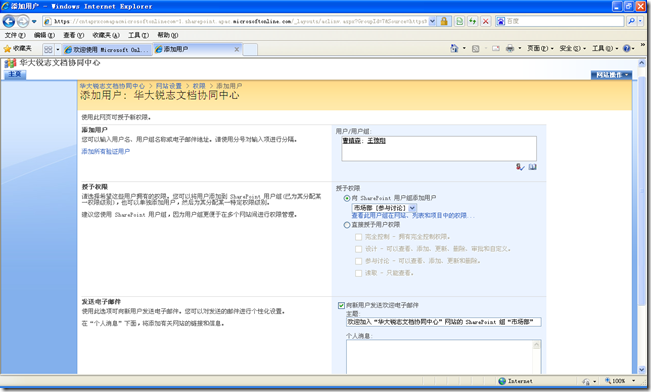
Task: Close the 添加用户 tab
Action: [x=237, y=49]
